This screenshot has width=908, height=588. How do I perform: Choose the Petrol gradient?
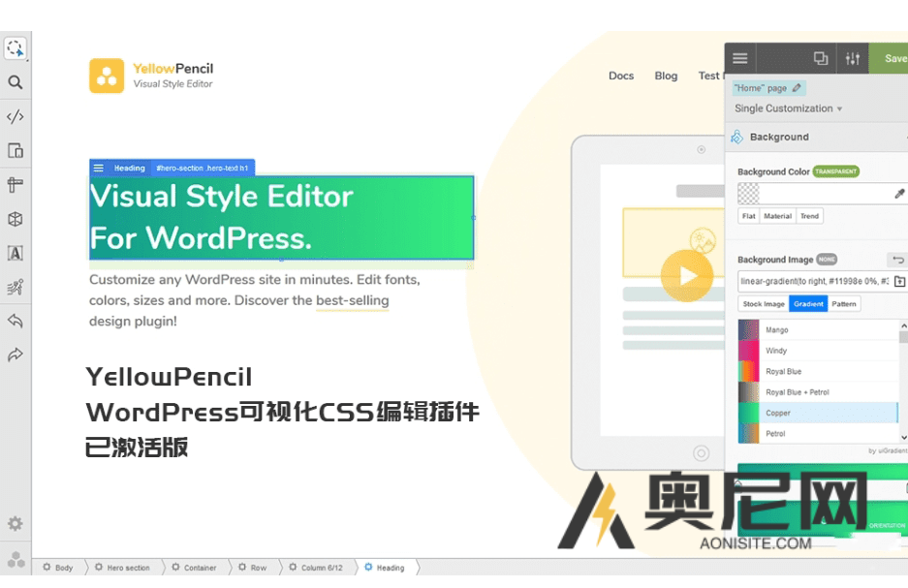tap(818, 433)
